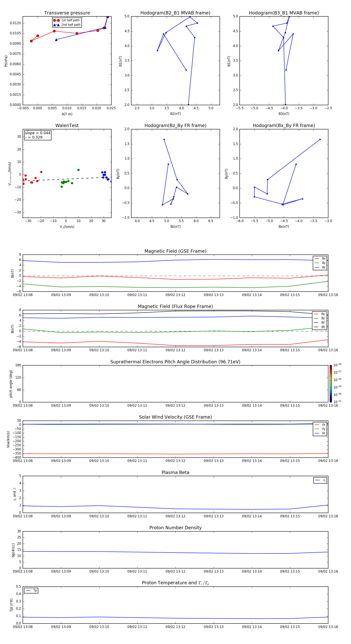This screenshot has height=644, width=351.
Task: Click the pitch angle plot colorbar
Action: 331,383
